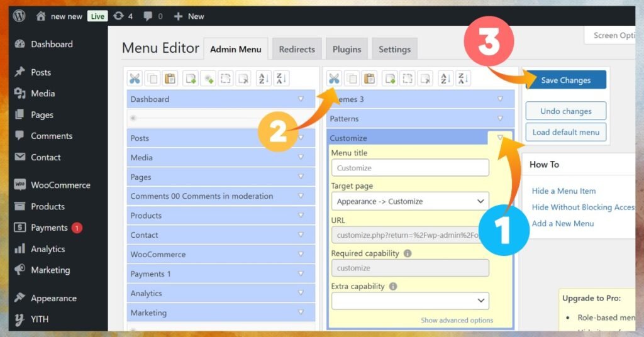Click the + New admin bar item
This screenshot has height=337, width=644.
189,16
